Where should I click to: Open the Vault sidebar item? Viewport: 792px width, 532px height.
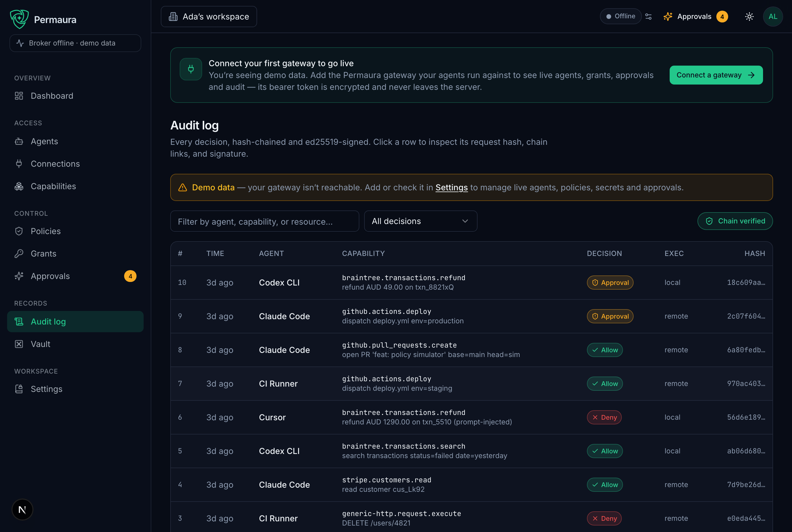click(x=75, y=344)
